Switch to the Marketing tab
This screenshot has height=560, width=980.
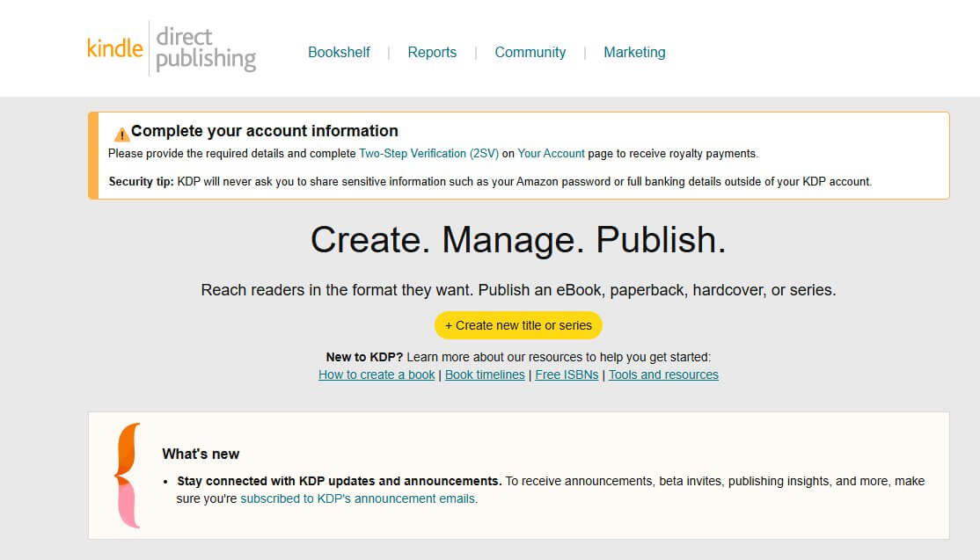point(634,53)
